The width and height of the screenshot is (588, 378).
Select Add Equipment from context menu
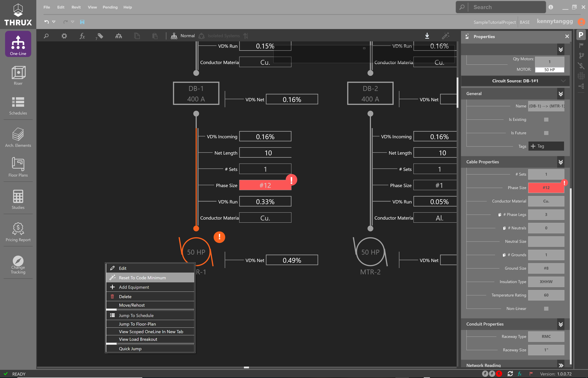click(150, 287)
